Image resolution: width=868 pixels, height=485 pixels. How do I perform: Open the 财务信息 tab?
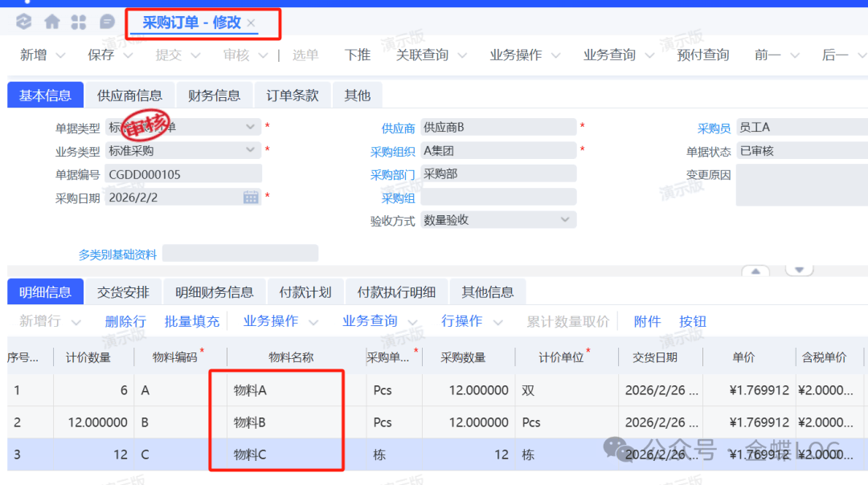(214, 96)
